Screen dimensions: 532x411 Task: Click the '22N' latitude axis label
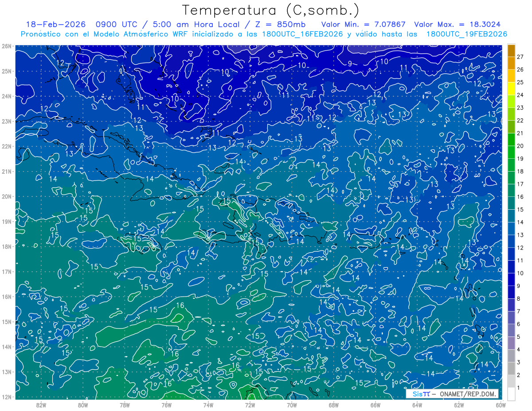[6, 146]
